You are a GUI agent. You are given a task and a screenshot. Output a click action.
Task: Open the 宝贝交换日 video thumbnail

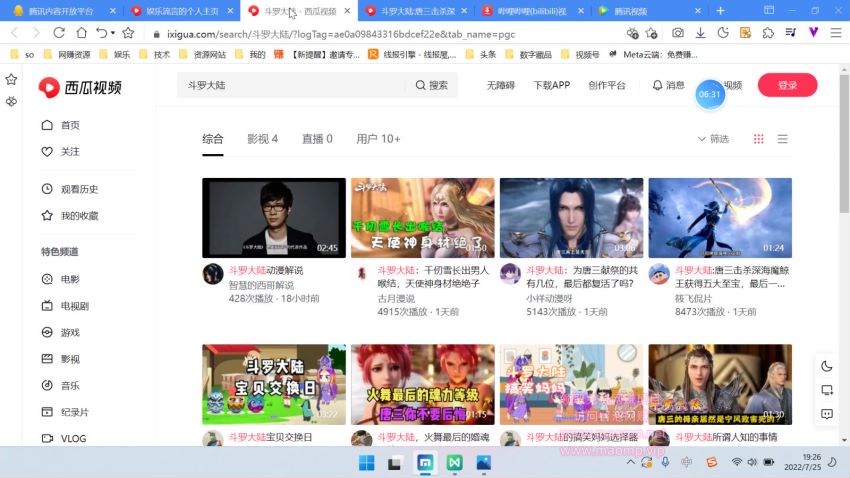coord(274,384)
